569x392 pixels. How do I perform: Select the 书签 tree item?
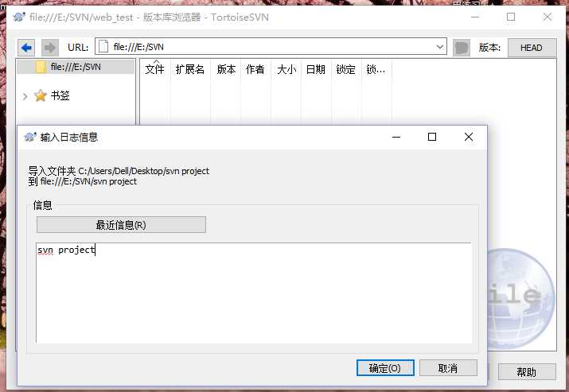tap(60, 95)
